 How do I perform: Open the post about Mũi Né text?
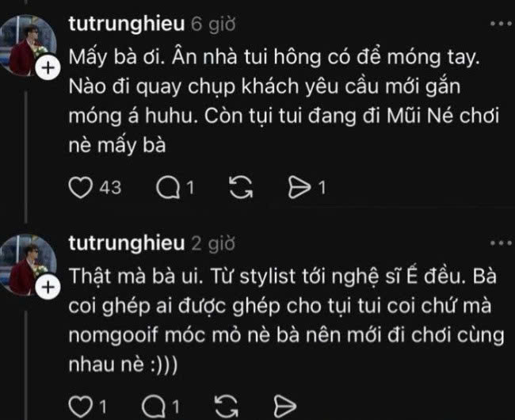[x=269, y=99]
